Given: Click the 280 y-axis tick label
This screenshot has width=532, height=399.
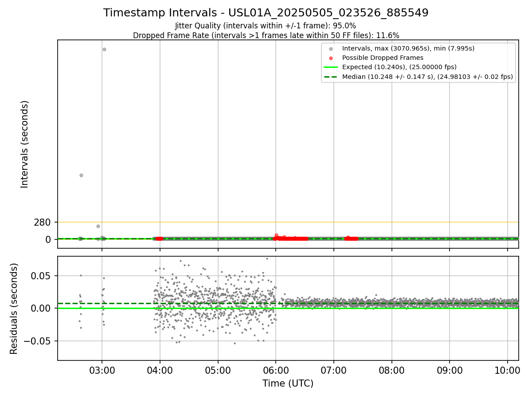Looking at the screenshot, I should click(42, 222).
